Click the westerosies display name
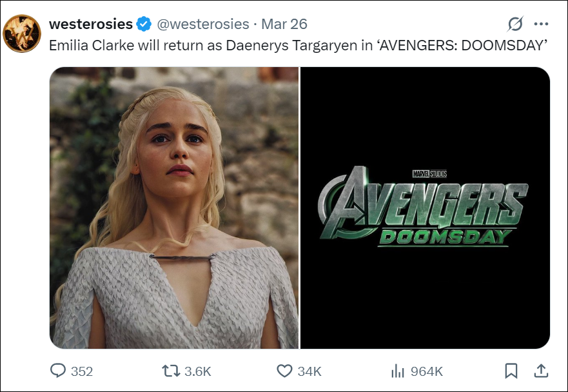Image resolution: width=568 pixels, height=392 pixels. 90,24
